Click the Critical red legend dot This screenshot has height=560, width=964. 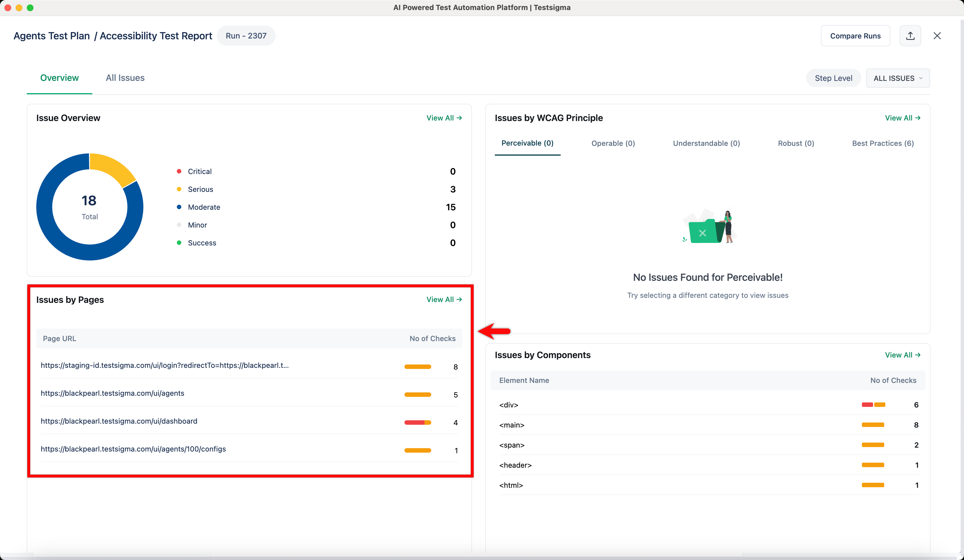tap(179, 171)
